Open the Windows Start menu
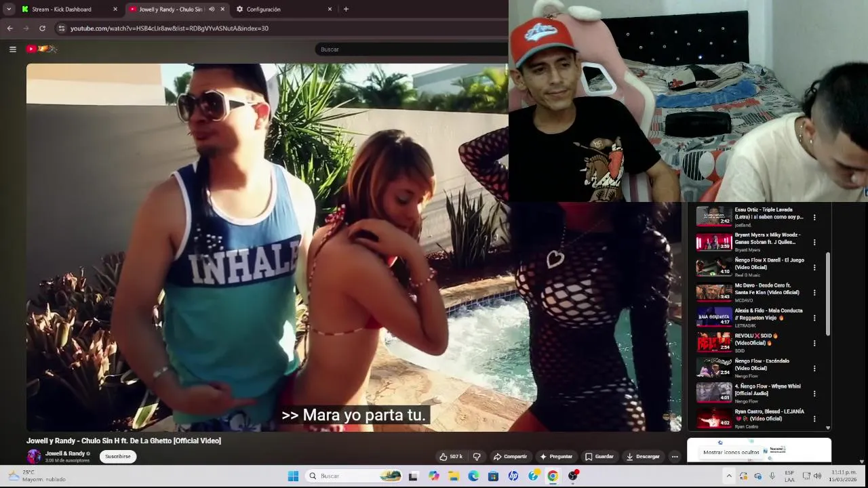Viewport: 868px width, 488px height. click(x=293, y=476)
